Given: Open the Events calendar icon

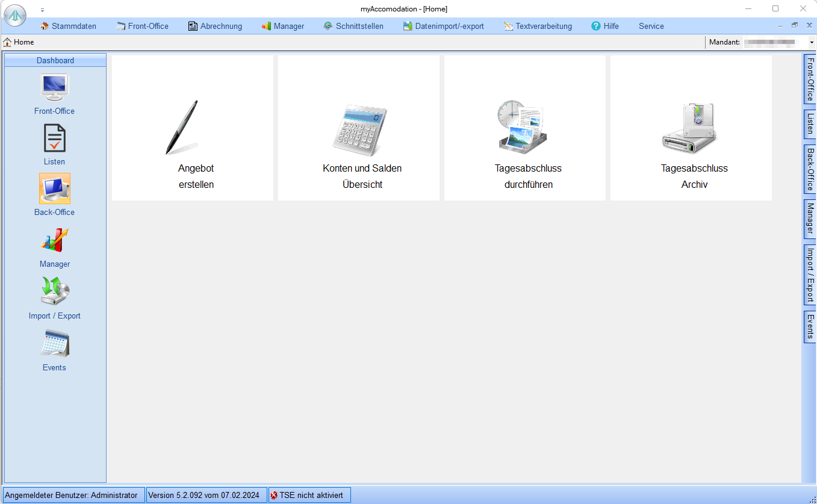Looking at the screenshot, I should 54,344.
